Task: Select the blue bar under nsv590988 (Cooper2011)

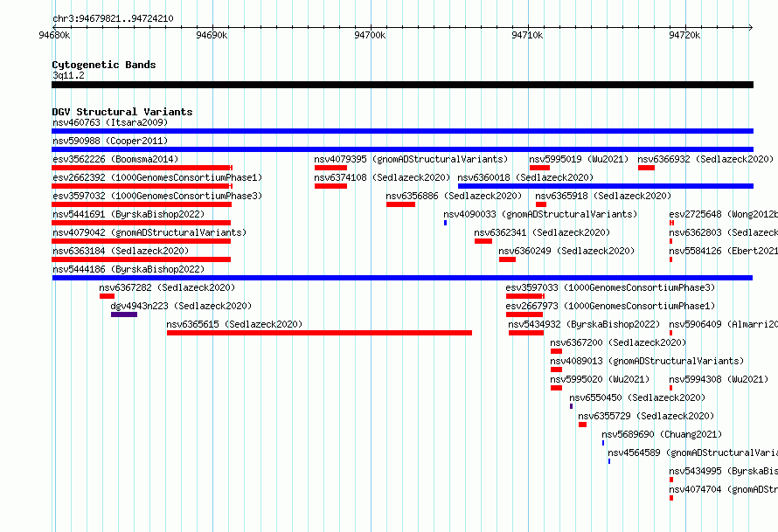Action: [x=402, y=149]
